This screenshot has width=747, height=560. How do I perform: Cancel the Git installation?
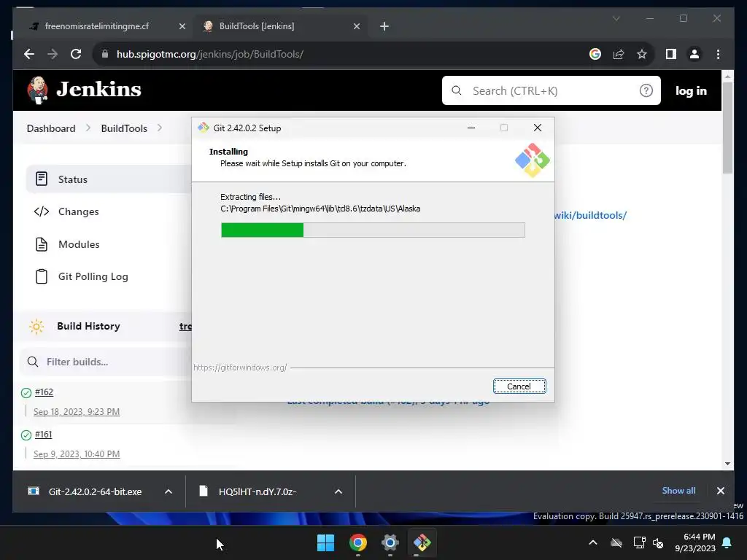(x=519, y=386)
